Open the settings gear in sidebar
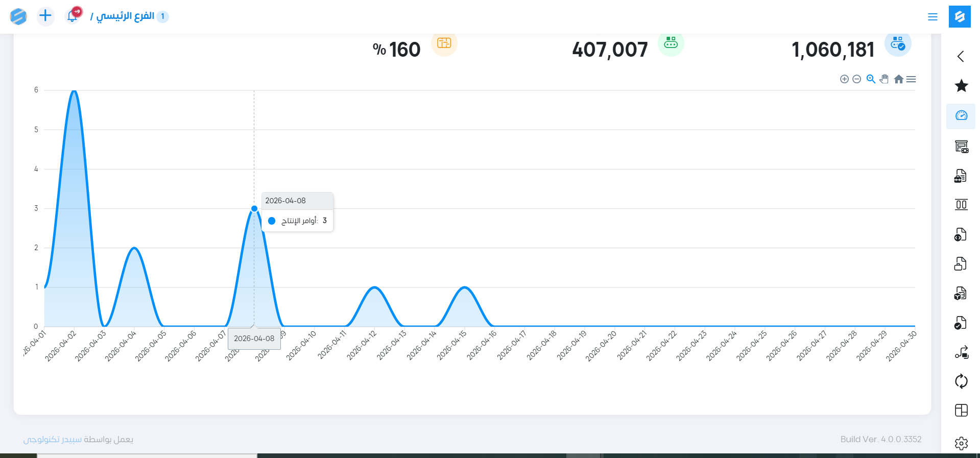Viewport: 980px width, 458px height. point(961,443)
